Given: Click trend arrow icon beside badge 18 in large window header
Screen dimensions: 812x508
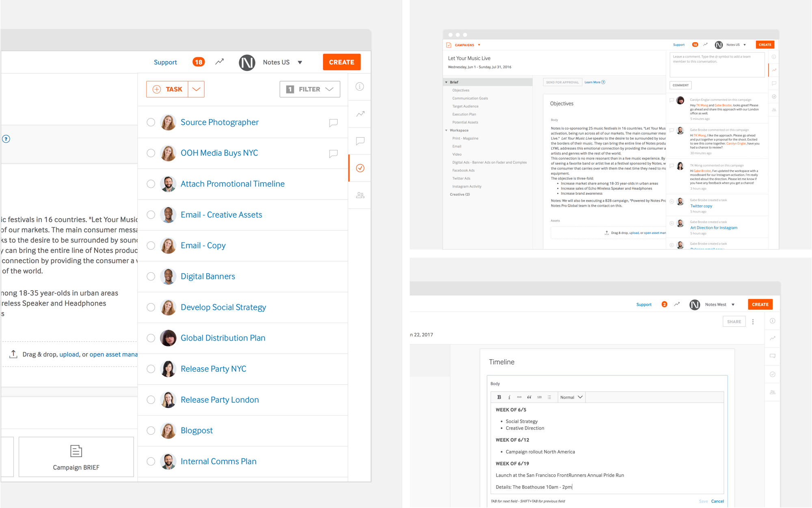Looking at the screenshot, I should point(220,62).
